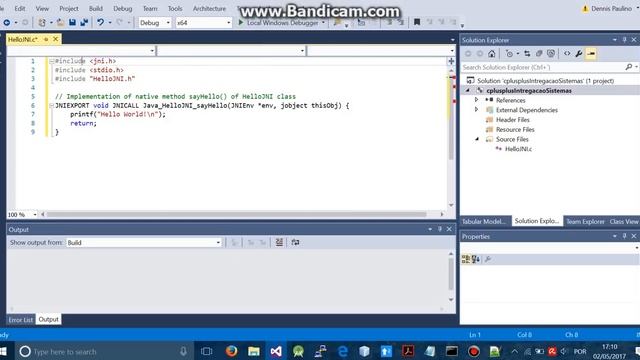Image resolution: width=640 pixels, height=360 pixels.
Task: Click Pending Changes Filter clock icon
Action: click(509, 53)
